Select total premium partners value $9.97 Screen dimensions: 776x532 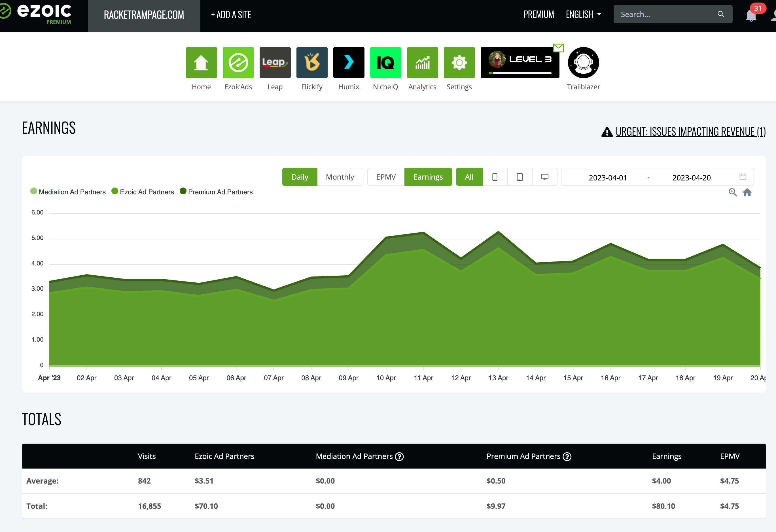coord(496,506)
